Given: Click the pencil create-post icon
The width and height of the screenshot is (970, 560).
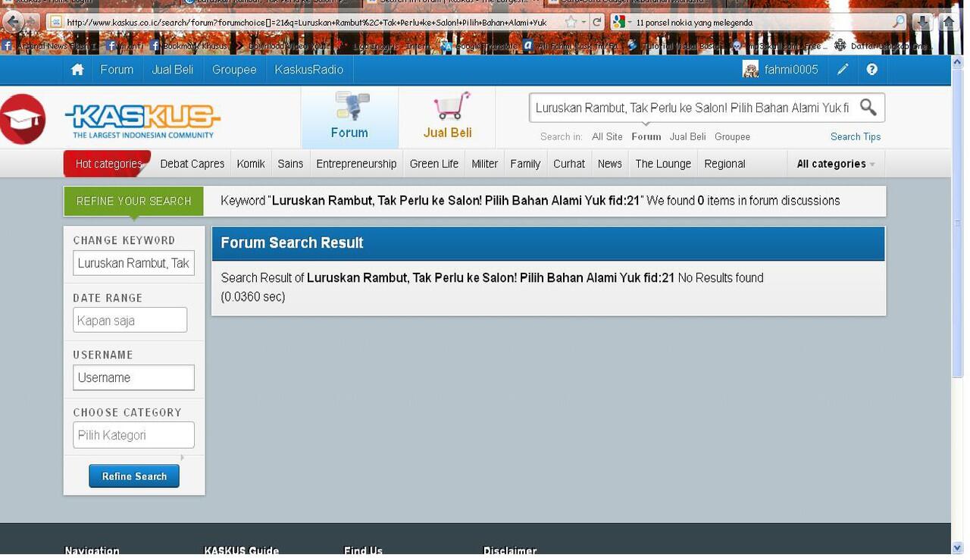Looking at the screenshot, I should 843,70.
